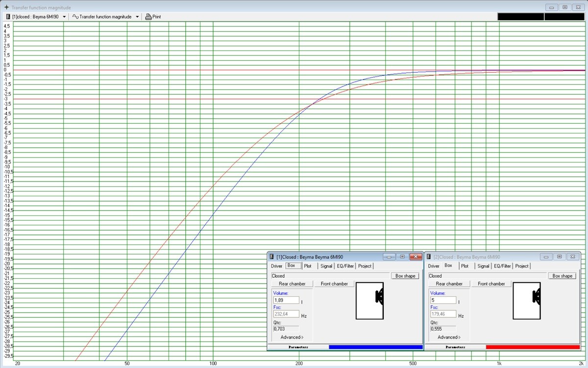Click Rear chamber button in [1]Closed window
This screenshot has height=368, width=588.
(292, 284)
